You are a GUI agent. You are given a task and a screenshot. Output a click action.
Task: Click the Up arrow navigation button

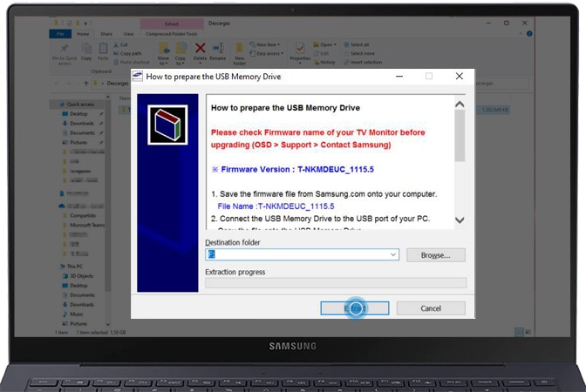[86, 84]
